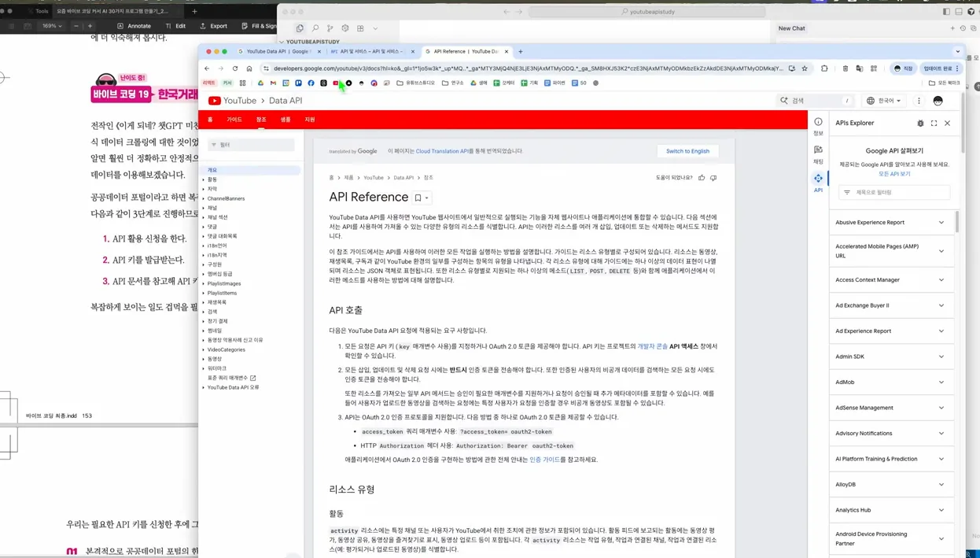Click the YouTube logo in header

click(232, 101)
